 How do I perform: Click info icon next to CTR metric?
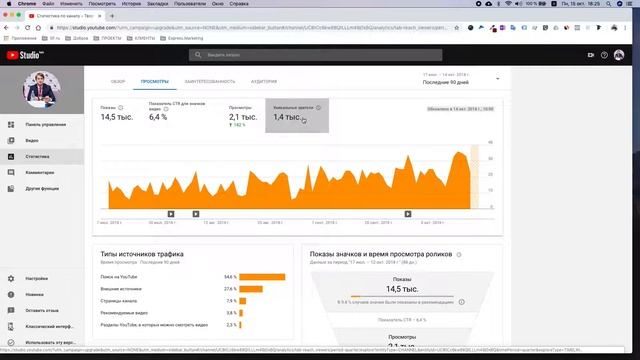(166, 109)
